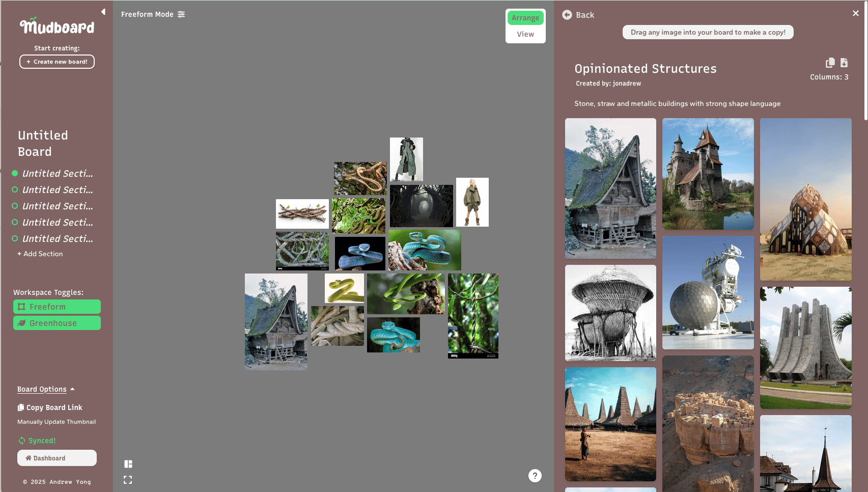Collapse the left sidebar arrow
Viewport: 868px width, 492px height.
click(x=103, y=12)
